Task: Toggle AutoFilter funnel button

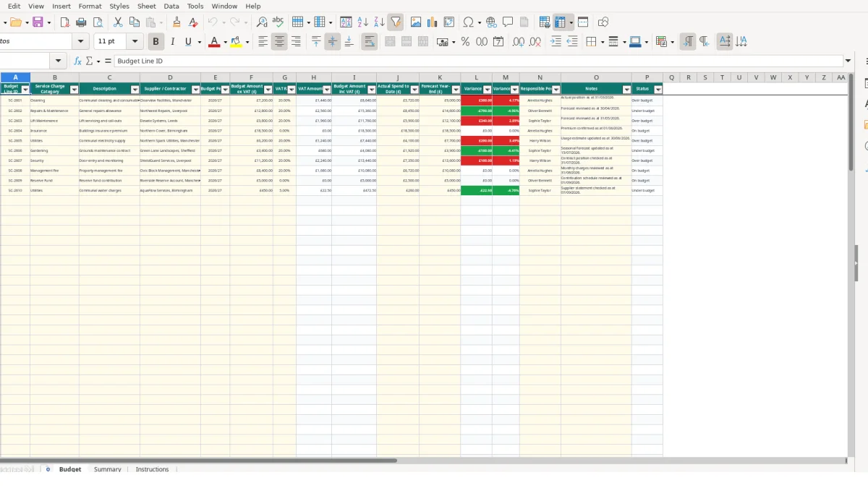Action: coord(396,22)
